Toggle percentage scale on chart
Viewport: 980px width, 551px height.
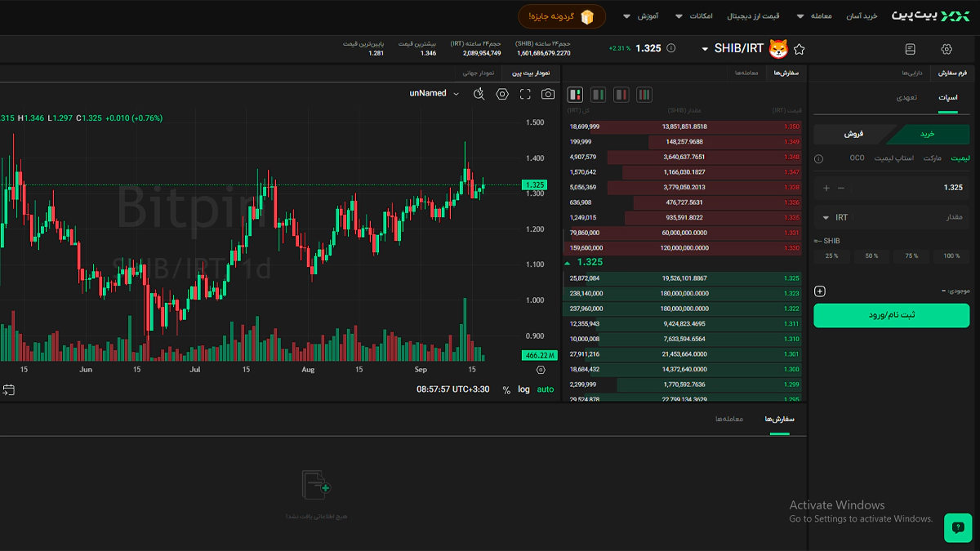click(x=506, y=389)
